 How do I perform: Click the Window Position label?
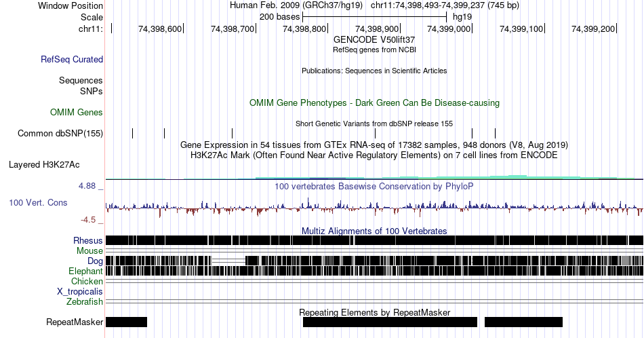[x=71, y=5]
